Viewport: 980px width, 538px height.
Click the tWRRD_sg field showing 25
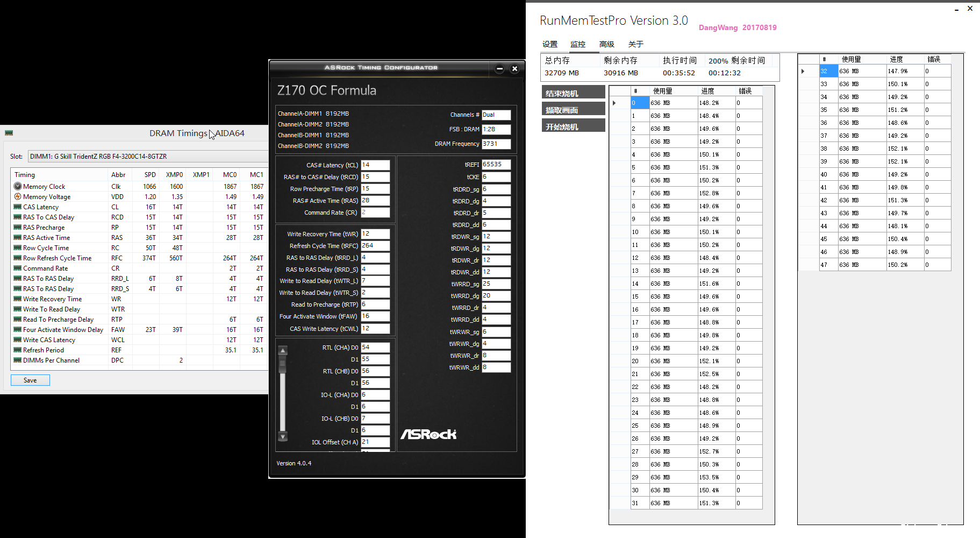click(496, 284)
